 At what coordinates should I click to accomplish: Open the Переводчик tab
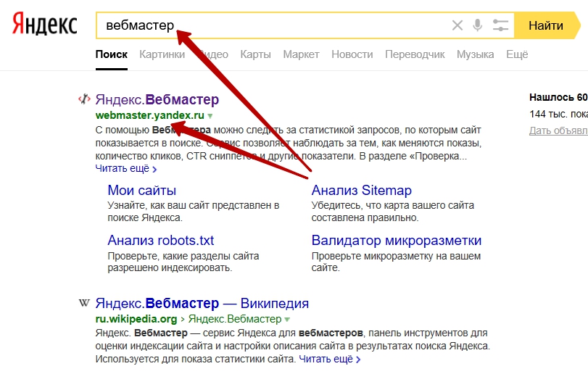point(415,54)
